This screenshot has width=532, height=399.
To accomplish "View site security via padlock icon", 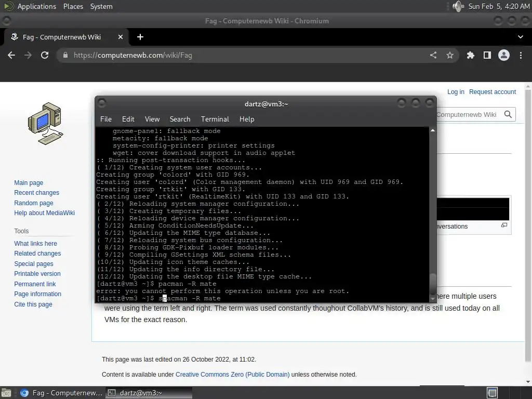I will coord(65,55).
